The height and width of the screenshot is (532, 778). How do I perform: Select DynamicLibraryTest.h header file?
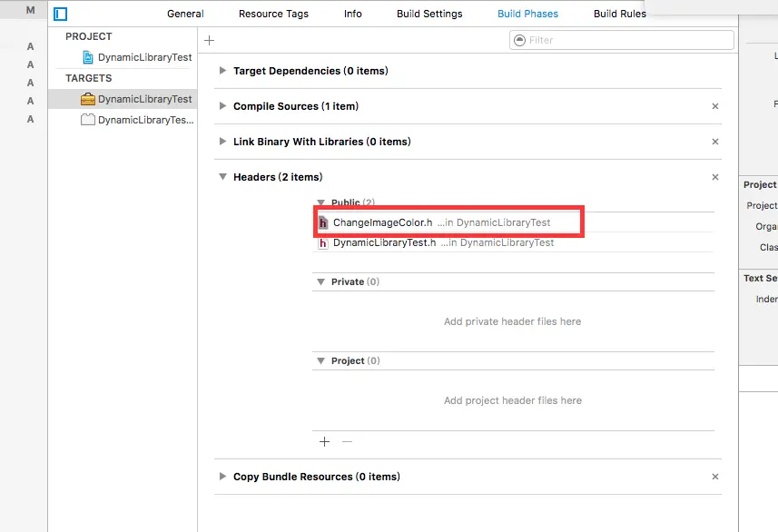(x=514, y=242)
